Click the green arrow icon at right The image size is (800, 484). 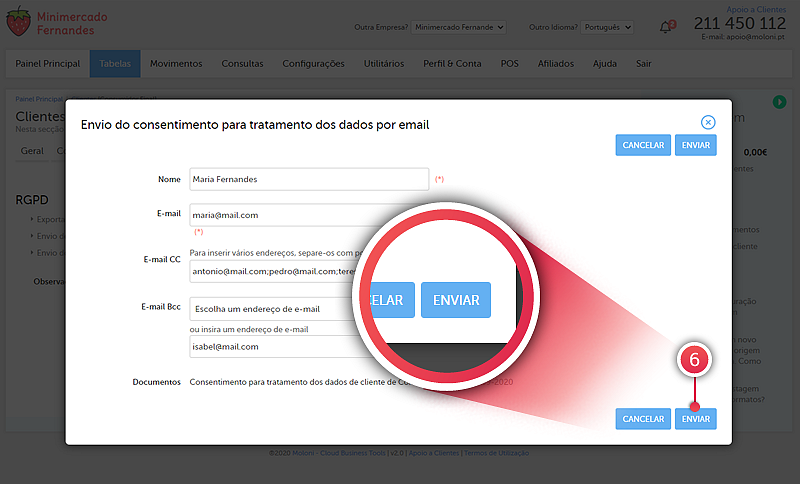point(779,102)
